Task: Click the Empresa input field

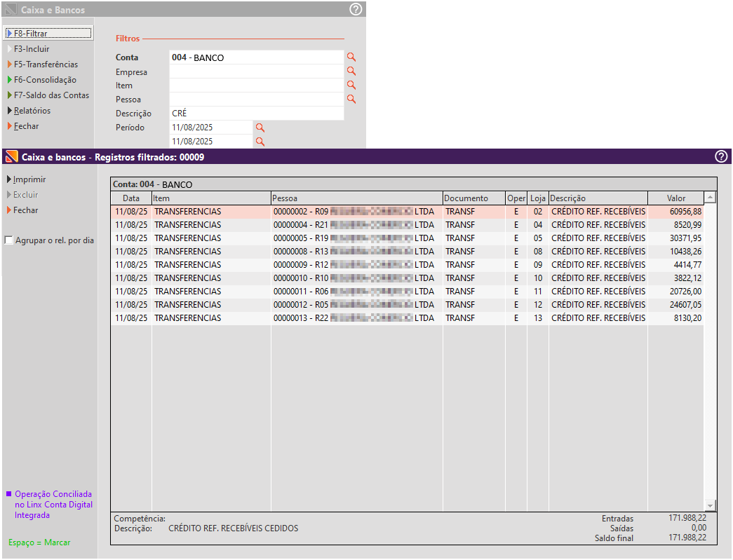Action: coord(257,71)
